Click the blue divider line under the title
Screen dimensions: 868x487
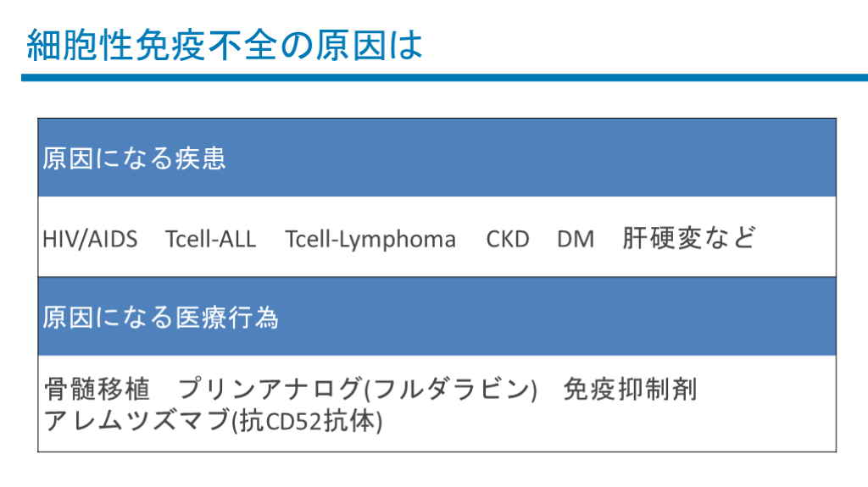point(444,78)
